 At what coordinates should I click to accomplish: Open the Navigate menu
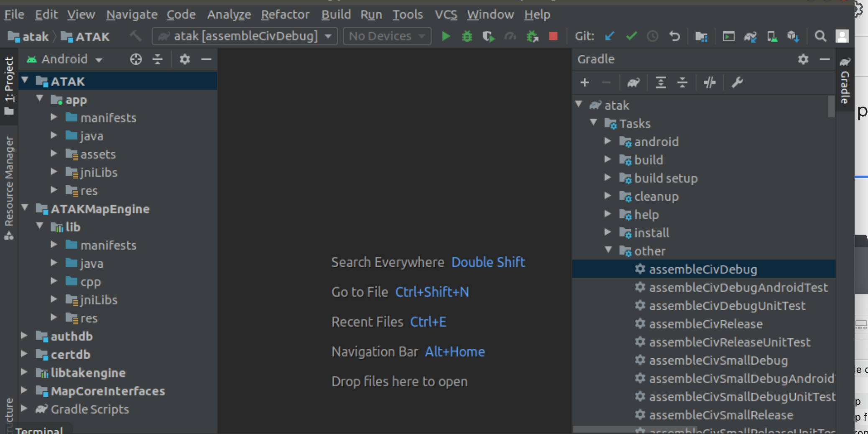coord(132,15)
